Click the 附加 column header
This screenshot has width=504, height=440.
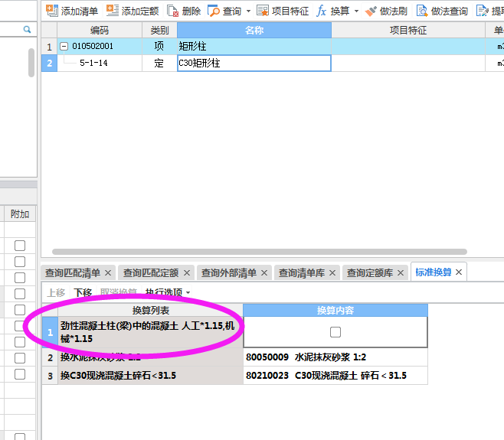20,214
